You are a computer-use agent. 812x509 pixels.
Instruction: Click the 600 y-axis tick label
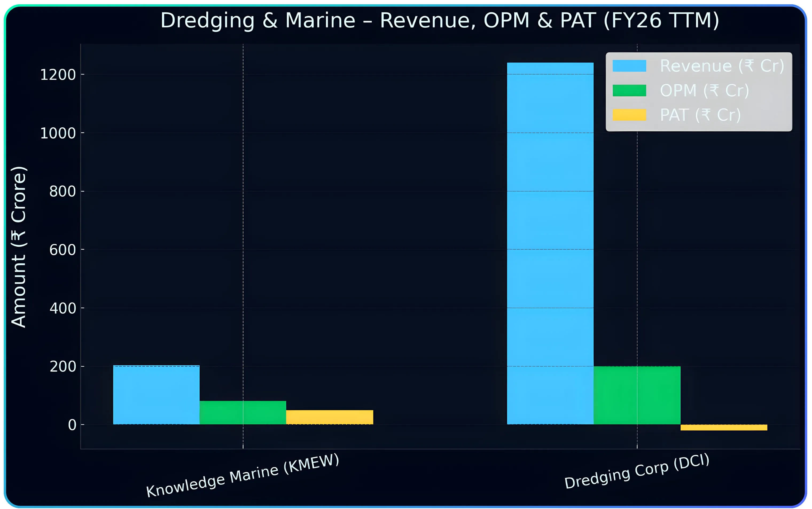(x=62, y=250)
